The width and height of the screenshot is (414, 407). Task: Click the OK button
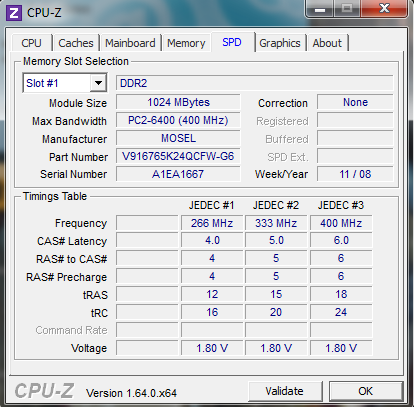pyautogui.click(x=366, y=391)
